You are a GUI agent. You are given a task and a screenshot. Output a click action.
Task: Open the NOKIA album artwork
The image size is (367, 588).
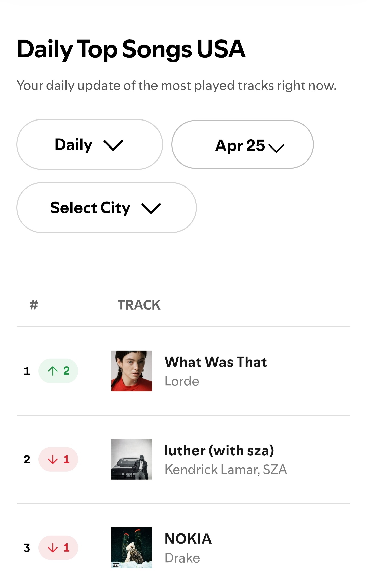coord(132,548)
